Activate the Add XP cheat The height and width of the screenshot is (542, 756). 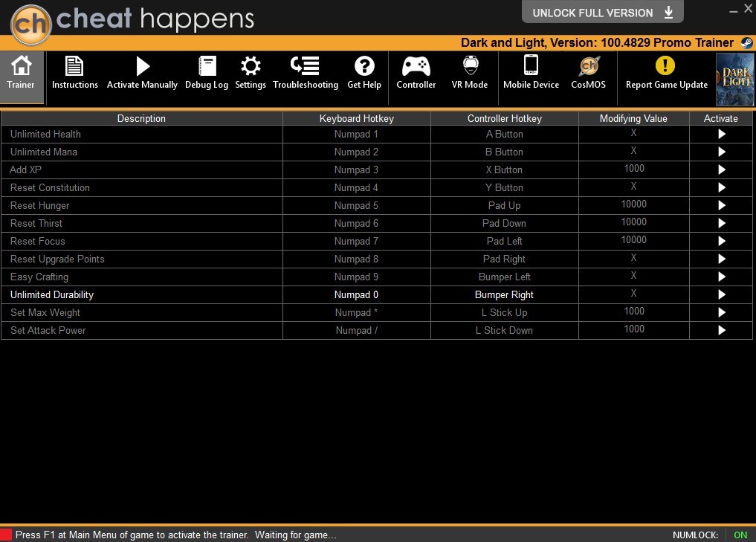point(721,170)
